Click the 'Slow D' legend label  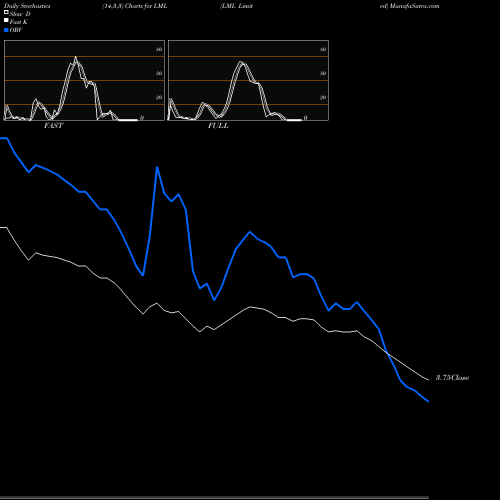point(20,14)
